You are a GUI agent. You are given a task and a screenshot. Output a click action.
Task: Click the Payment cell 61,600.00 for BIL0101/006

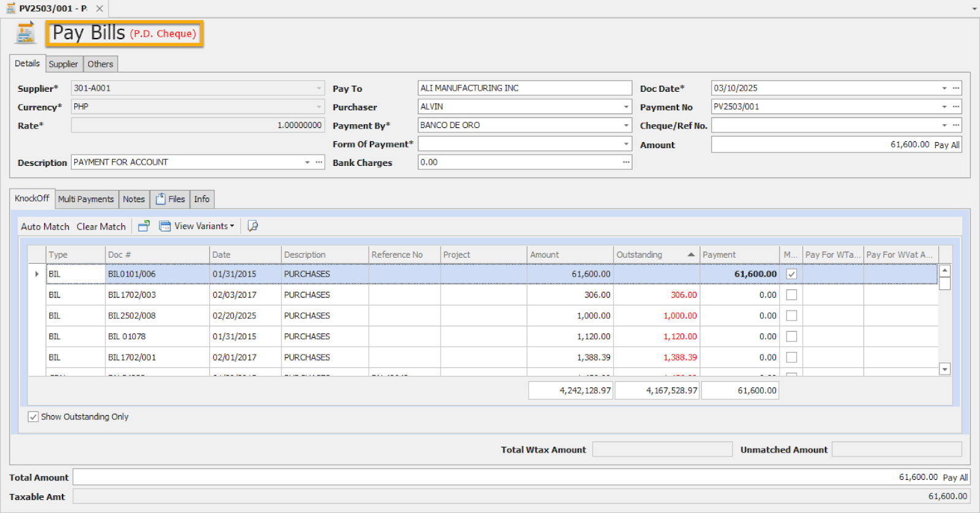pyautogui.click(x=740, y=274)
